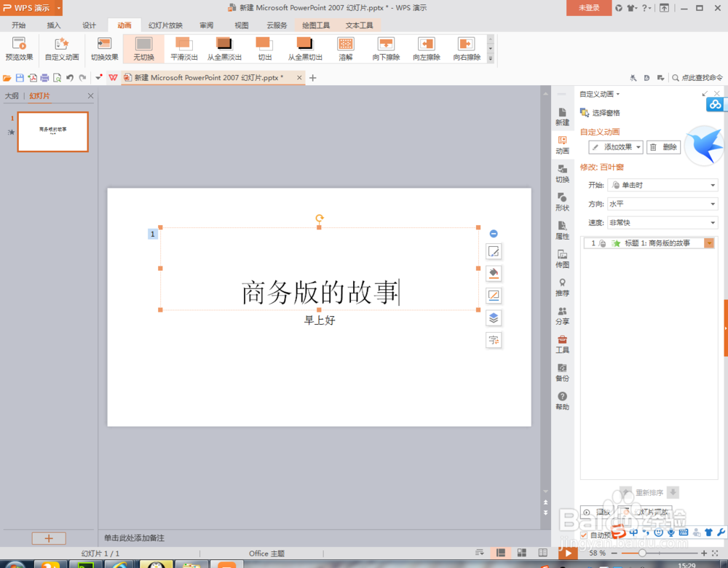Enable the 自动预览 checkbox at bottom right
This screenshot has height=568, width=728.
click(x=584, y=534)
